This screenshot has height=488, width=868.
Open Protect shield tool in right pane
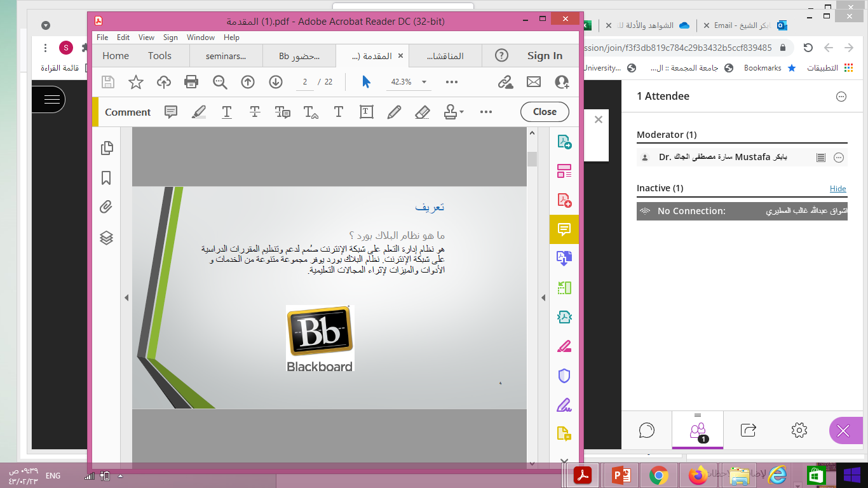tap(564, 376)
